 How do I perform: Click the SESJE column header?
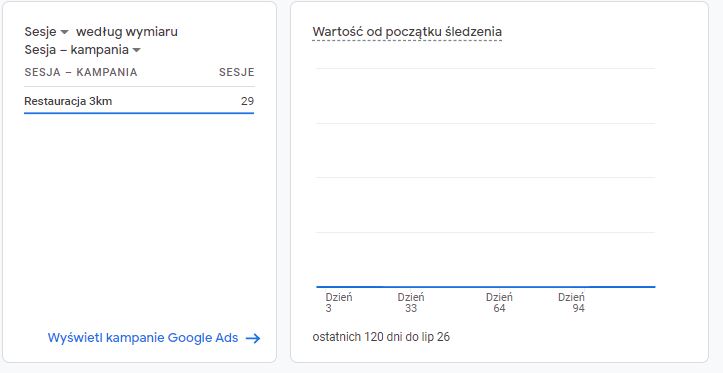[237, 72]
